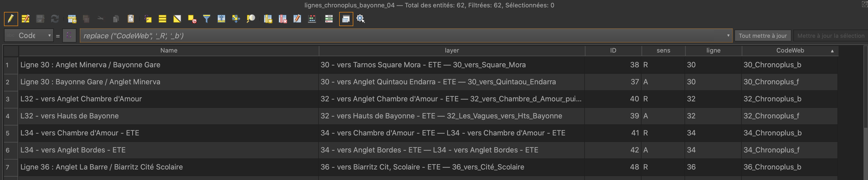Image resolution: width=868 pixels, height=180 pixels.
Task: Paste features from clipboard
Action: click(x=131, y=19)
